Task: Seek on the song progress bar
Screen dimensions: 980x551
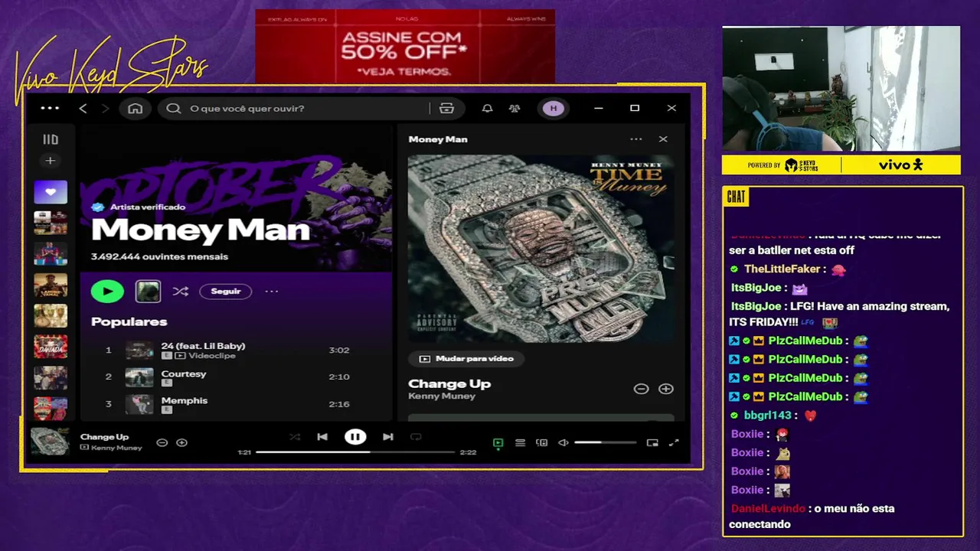Action: [x=355, y=452]
